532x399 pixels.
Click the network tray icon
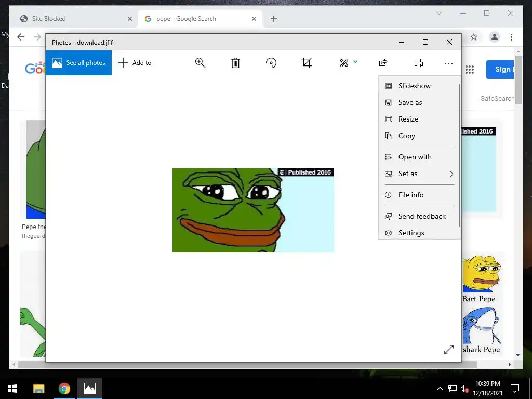pos(453,389)
